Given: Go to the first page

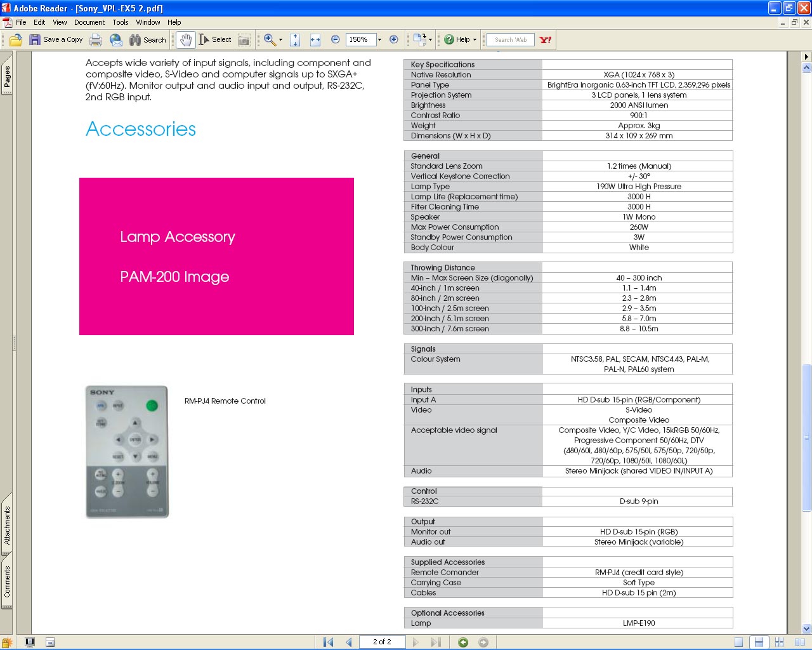Looking at the screenshot, I should [328, 642].
